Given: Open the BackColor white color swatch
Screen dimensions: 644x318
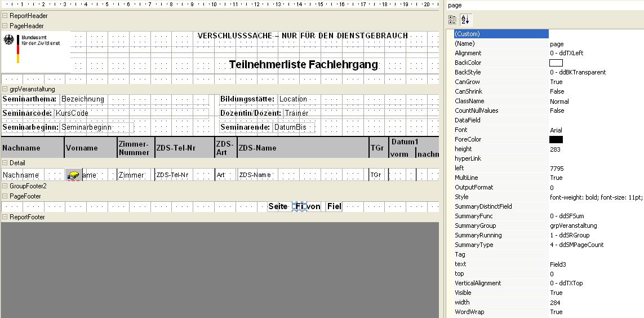Looking at the screenshot, I should point(556,63).
